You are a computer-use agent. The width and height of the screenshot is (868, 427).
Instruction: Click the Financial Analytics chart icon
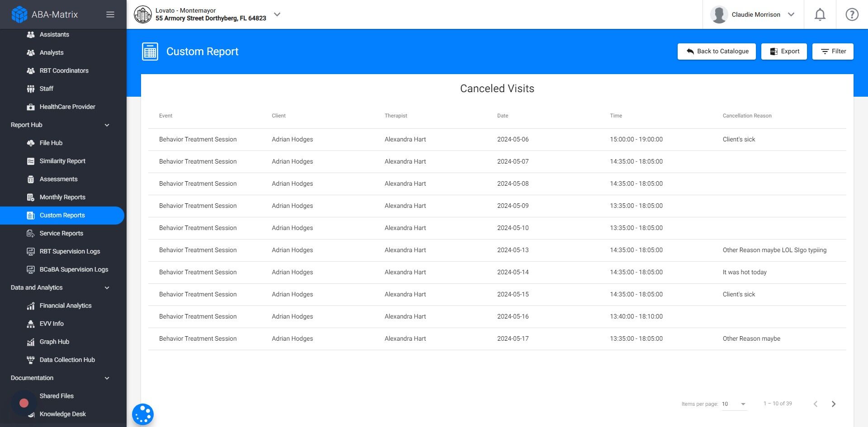pos(31,305)
